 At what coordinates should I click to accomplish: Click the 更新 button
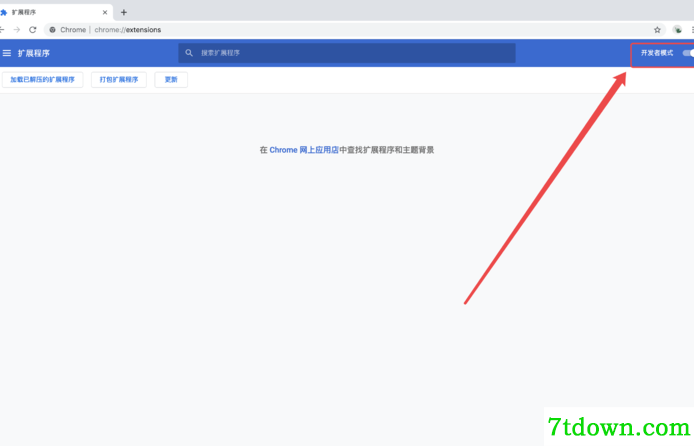(171, 80)
